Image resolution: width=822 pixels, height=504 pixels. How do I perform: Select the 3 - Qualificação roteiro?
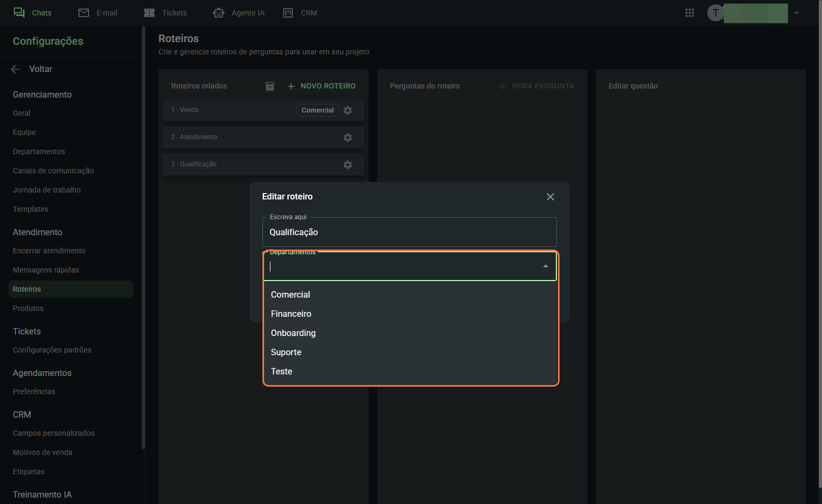(264, 164)
